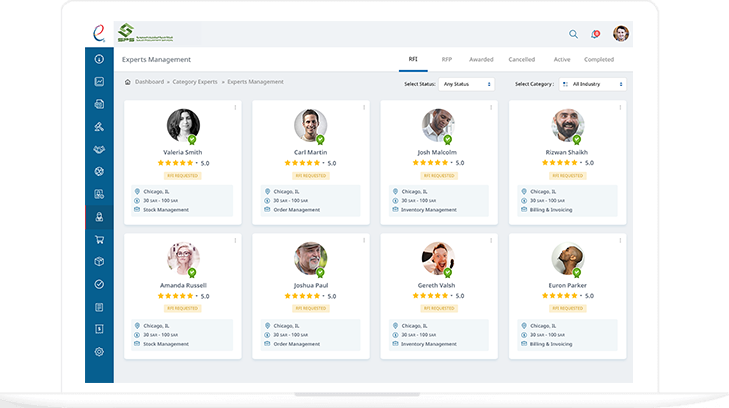Click the circular wheel sidebar icon
Viewport: 729px width, 408px height.
click(99, 171)
